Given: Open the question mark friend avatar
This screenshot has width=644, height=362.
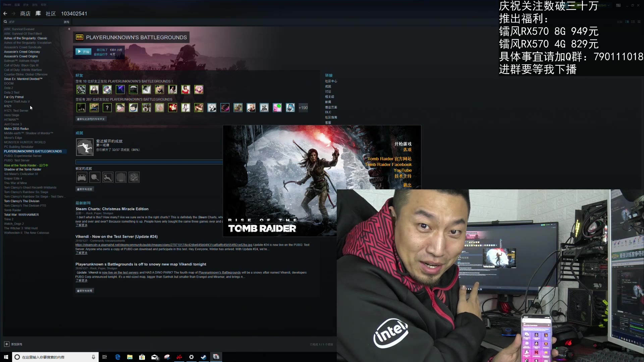Looking at the screenshot, I should [x=107, y=108].
